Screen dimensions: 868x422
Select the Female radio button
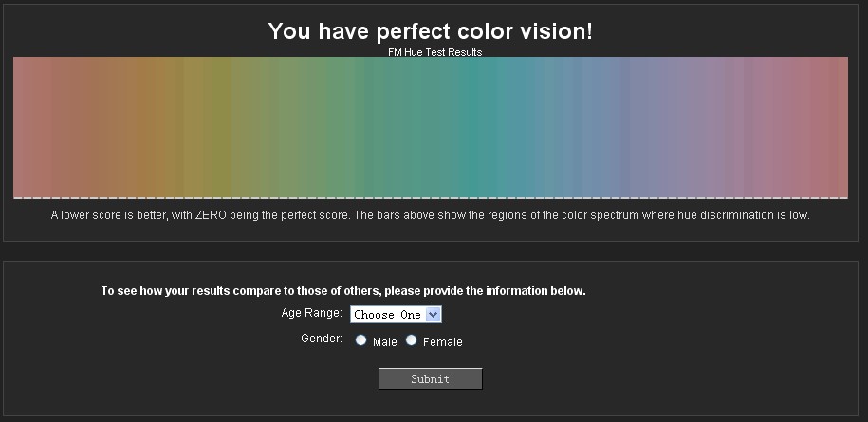pos(411,340)
